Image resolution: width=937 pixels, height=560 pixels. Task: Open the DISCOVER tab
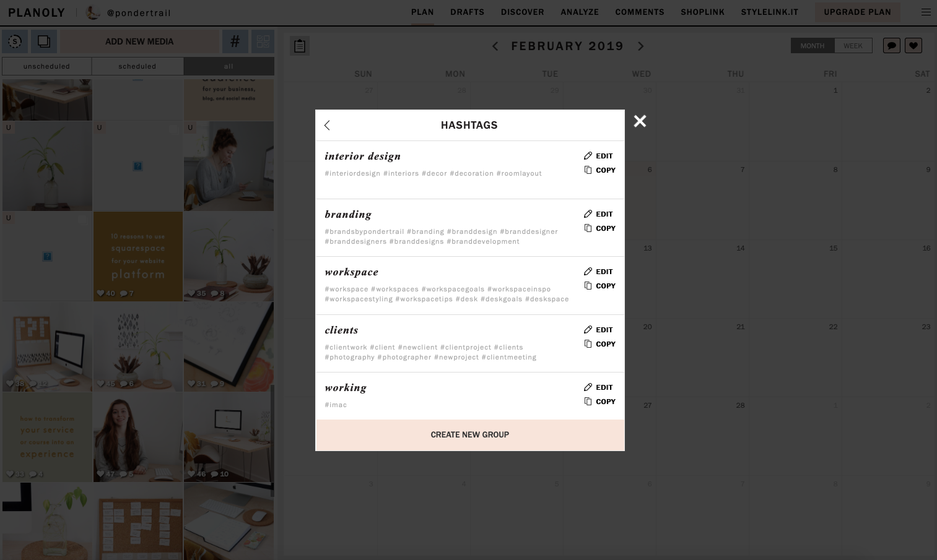tap(522, 12)
